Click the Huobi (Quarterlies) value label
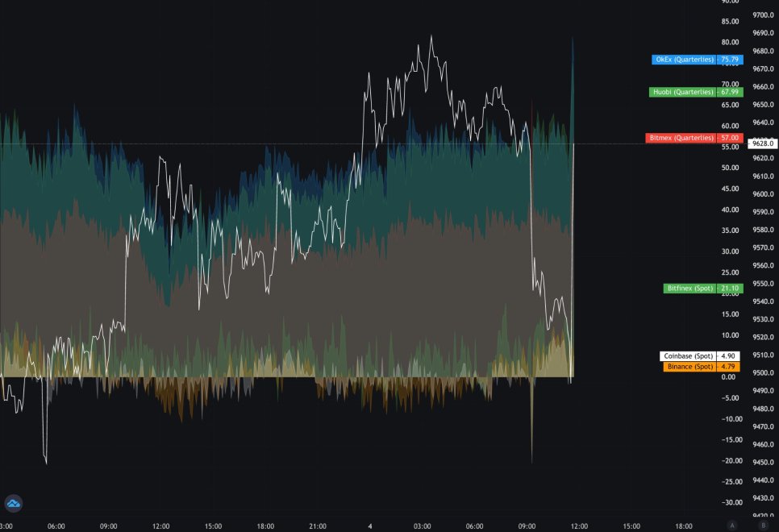Viewport: 779px width, 532px height. point(695,92)
